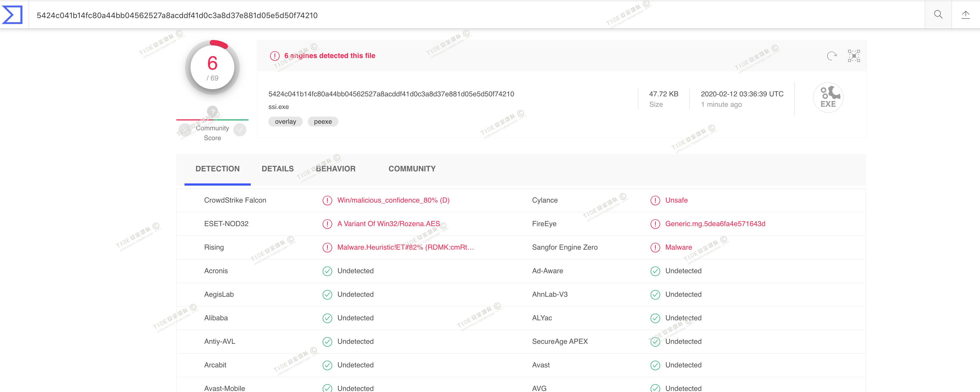Select the COMMUNITY tab

(412, 169)
